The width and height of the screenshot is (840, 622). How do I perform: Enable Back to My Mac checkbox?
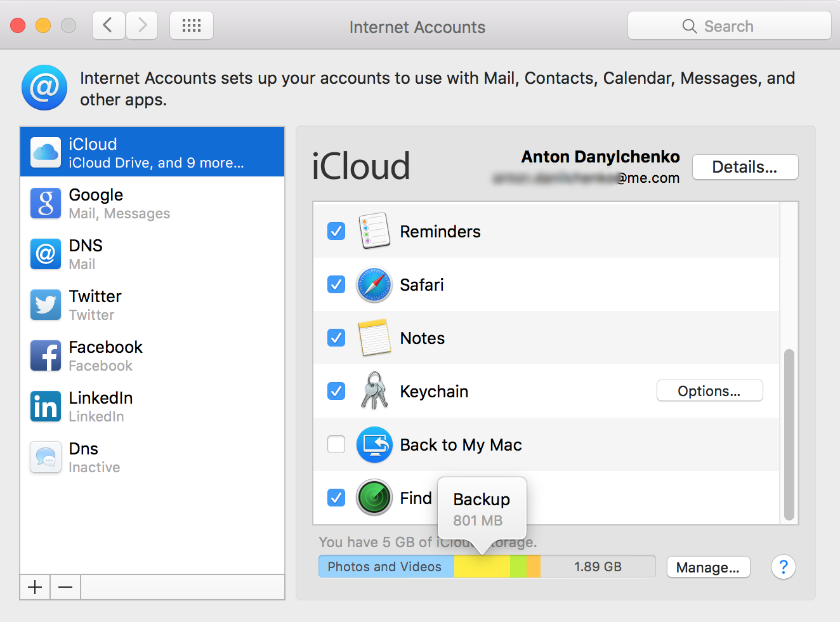point(336,444)
